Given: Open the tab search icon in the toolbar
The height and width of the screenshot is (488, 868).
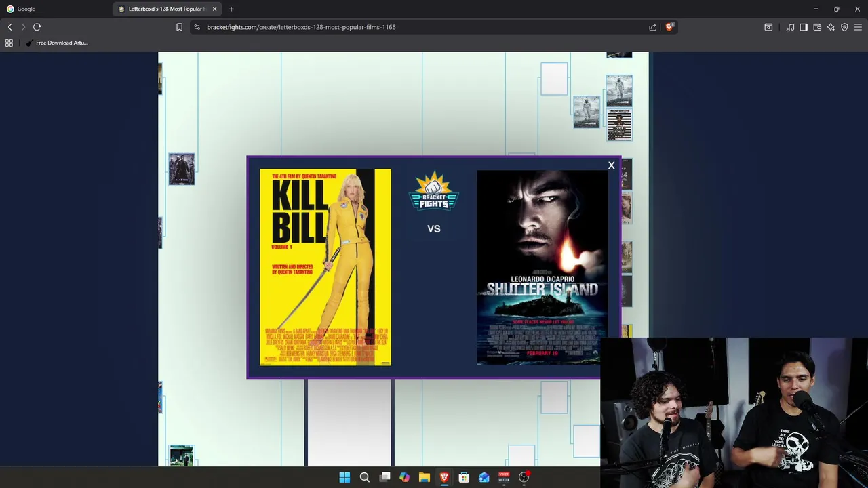Looking at the screenshot, I should pos(768,27).
